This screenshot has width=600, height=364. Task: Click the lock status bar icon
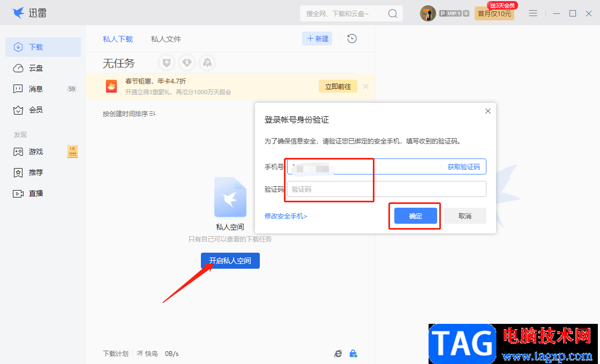point(353,354)
